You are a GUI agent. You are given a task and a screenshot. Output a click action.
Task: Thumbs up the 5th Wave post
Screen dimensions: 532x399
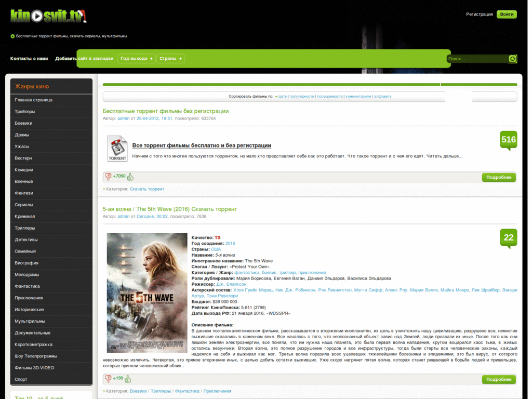click(128, 378)
